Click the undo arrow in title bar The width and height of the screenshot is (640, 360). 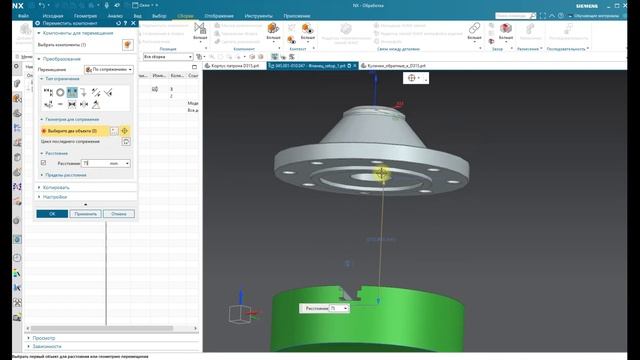point(42,5)
